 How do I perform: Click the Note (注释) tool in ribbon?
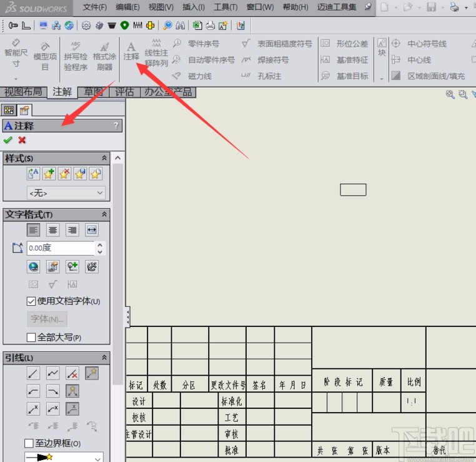(x=131, y=51)
